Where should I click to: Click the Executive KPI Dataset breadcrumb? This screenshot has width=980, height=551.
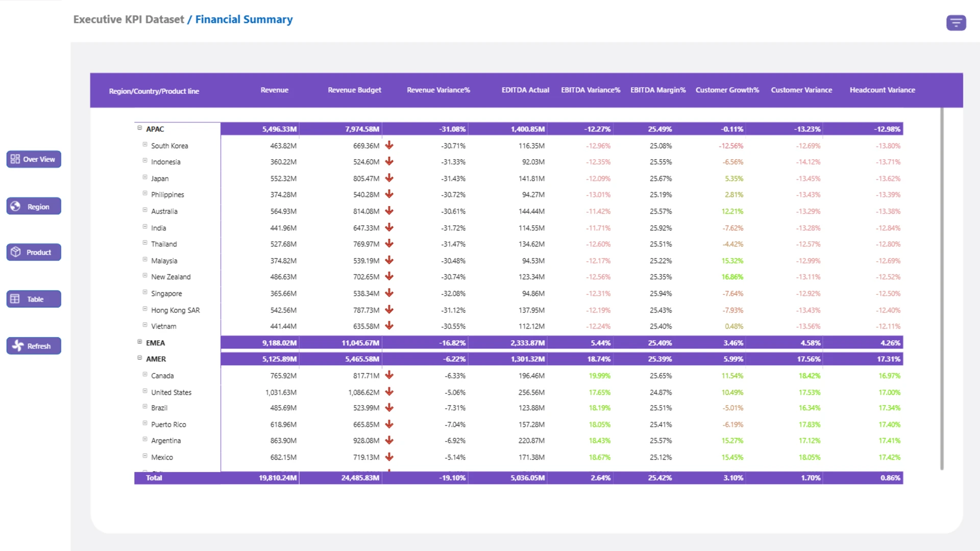tap(128, 19)
